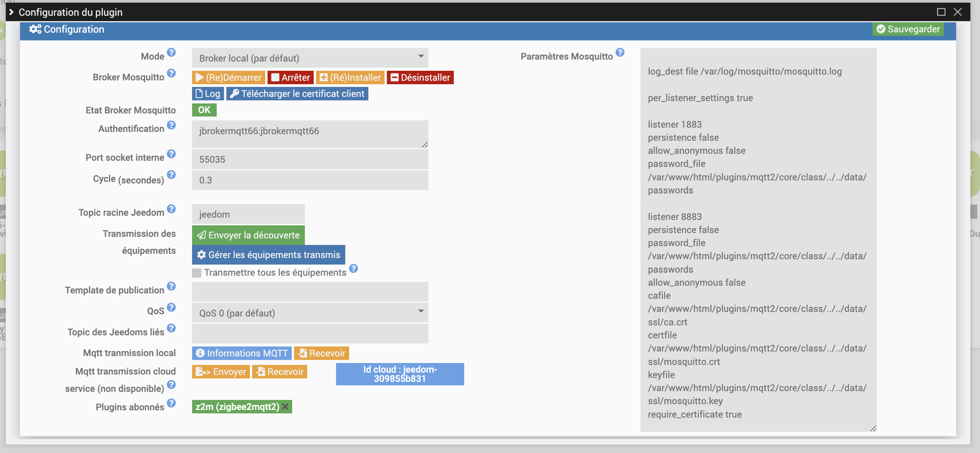Open the Mosquitto Log button
The width and height of the screenshot is (980, 453).
(208, 94)
